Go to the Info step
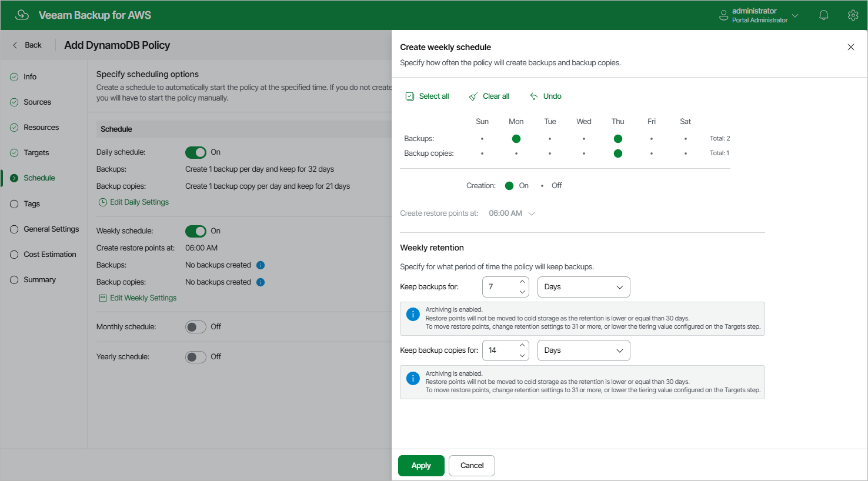The width and height of the screenshot is (868, 481). (30, 77)
